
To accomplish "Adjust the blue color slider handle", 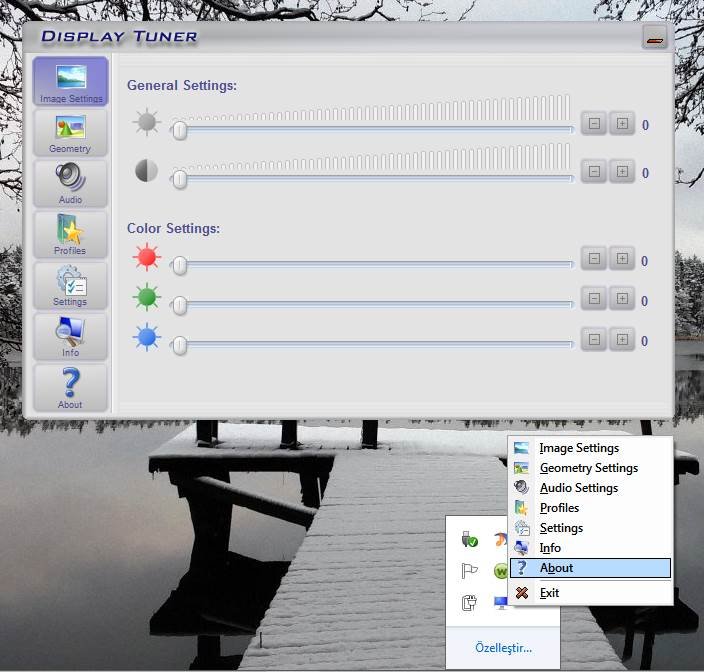I will click(180, 345).
